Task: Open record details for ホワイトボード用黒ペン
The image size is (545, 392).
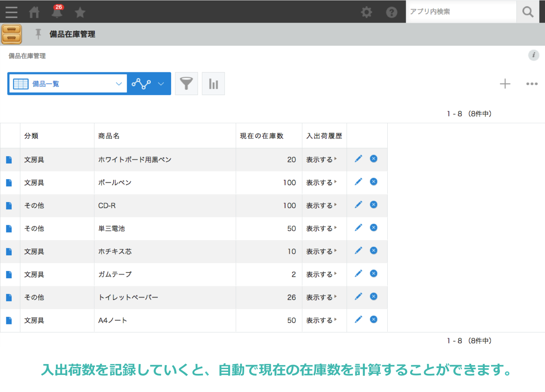Action: [x=9, y=160]
